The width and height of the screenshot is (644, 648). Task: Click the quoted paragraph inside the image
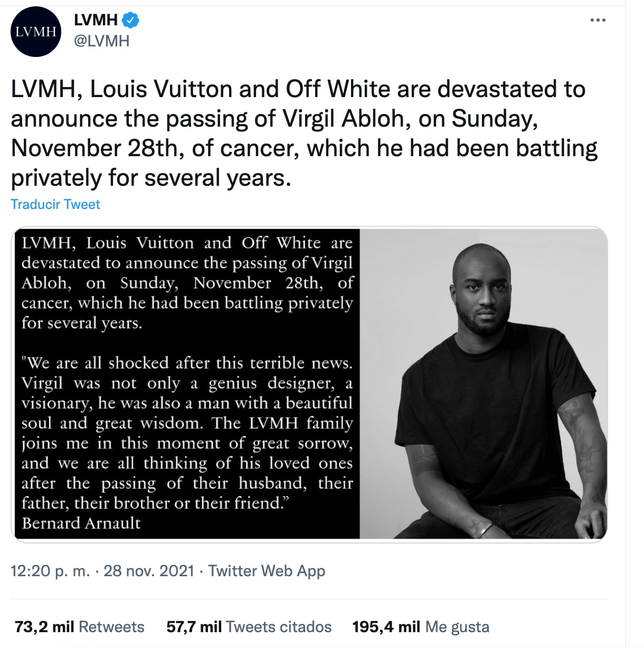[187, 433]
